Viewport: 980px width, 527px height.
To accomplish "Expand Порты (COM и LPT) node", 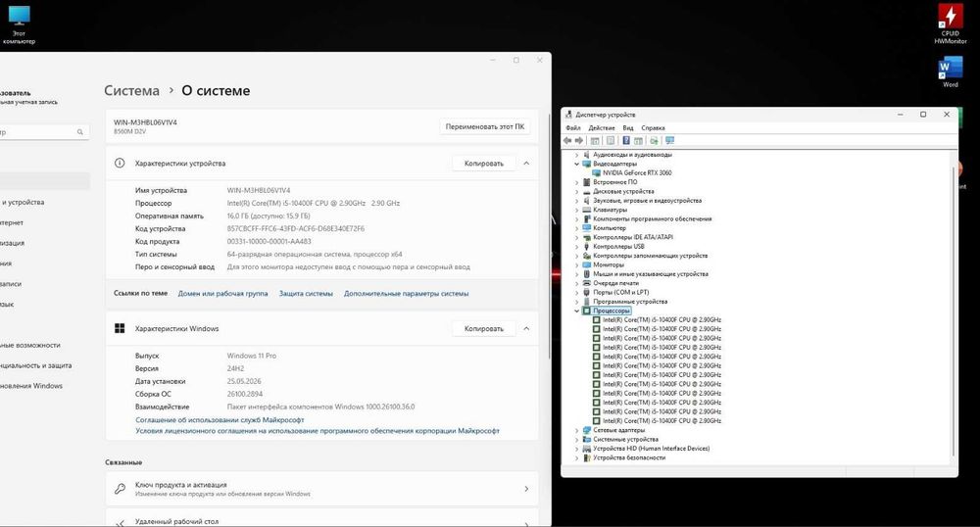I will (x=577, y=292).
